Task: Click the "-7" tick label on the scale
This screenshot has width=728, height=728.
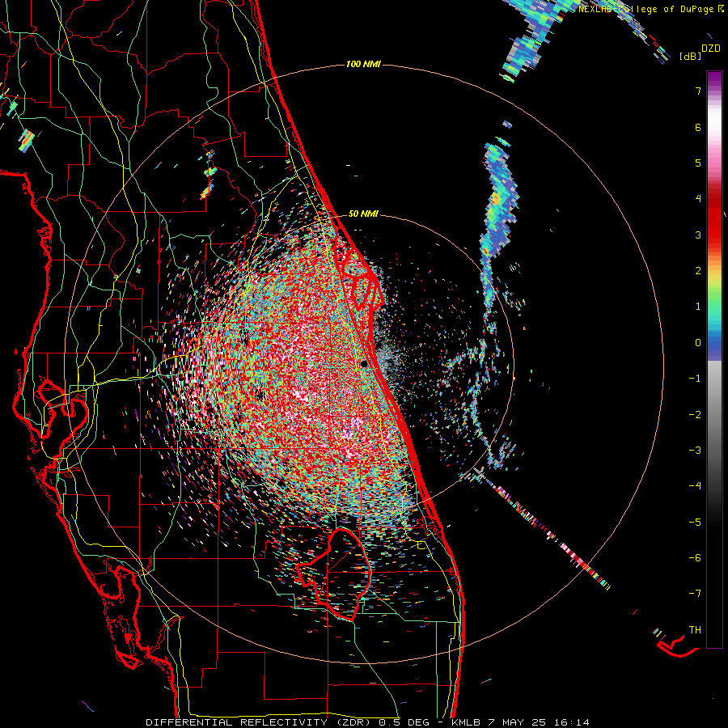Action: [x=695, y=594]
